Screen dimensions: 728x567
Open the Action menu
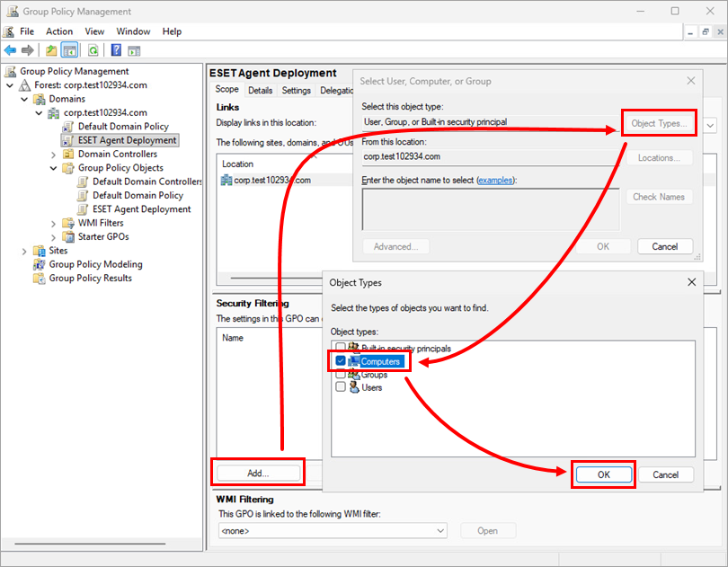point(59,31)
